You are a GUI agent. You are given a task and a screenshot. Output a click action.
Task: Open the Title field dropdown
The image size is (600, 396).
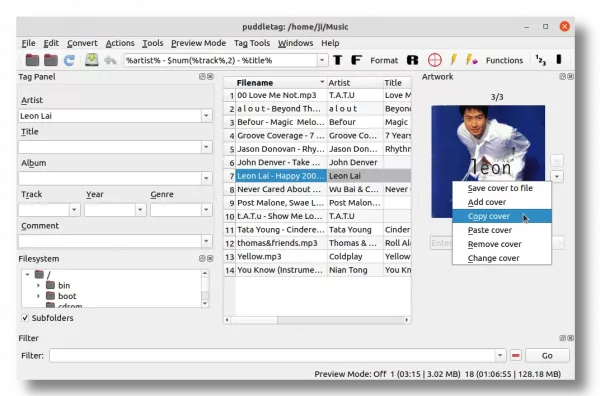[x=206, y=147]
